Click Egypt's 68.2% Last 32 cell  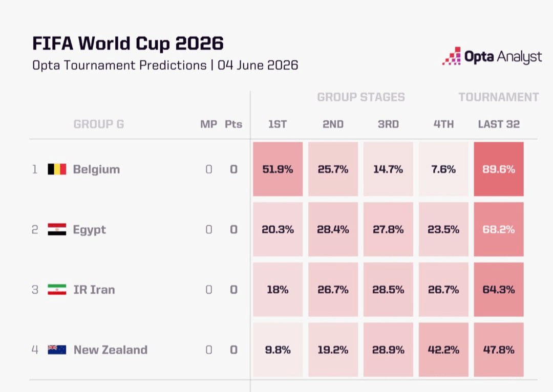[499, 229]
